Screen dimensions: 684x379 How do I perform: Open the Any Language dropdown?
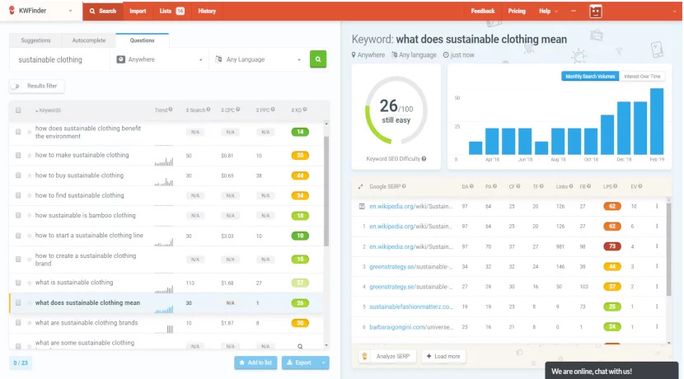259,59
